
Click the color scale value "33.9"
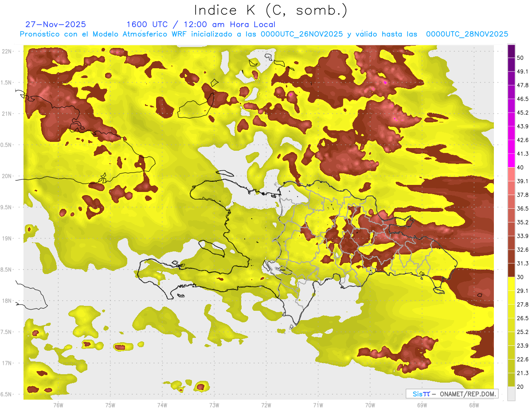[523, 236]
